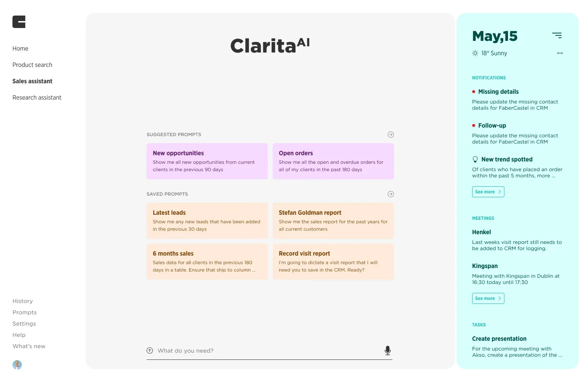Open History from the sidebar
Screen dimensions: 588x382
tap(23, 301)
